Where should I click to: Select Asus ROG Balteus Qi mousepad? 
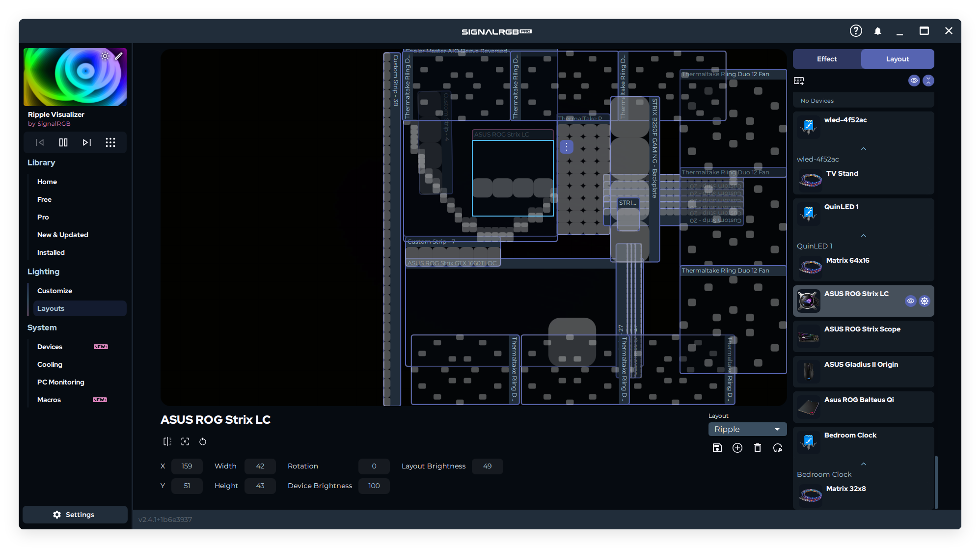point(864,407)
